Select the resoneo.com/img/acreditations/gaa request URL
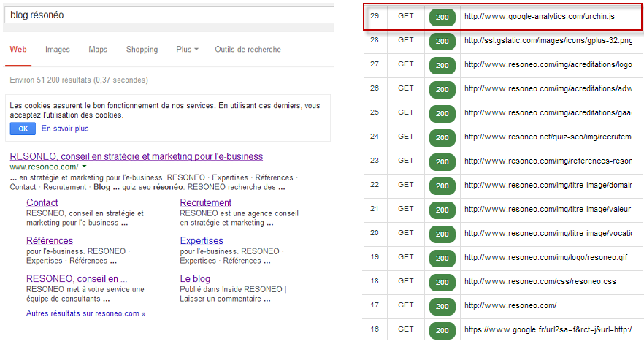Viewport: 644px width, 344px height. (548, 112)
